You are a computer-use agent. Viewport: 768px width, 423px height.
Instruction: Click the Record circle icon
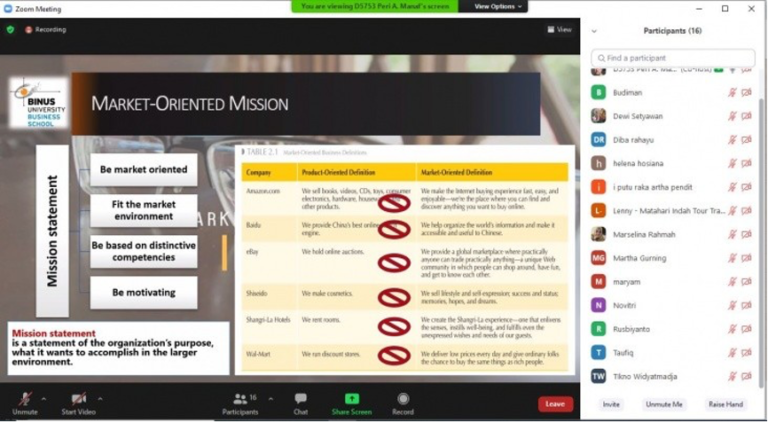pyautogui.click(x=403, y=399)
